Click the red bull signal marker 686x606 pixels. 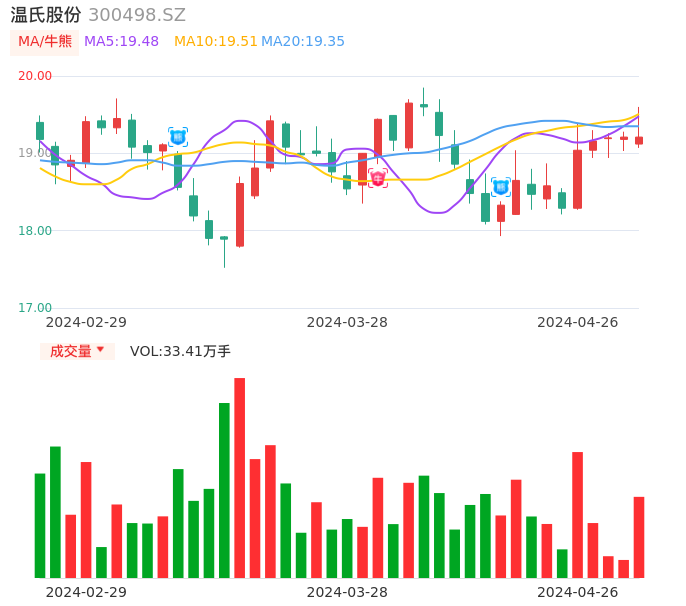[378, 178]
